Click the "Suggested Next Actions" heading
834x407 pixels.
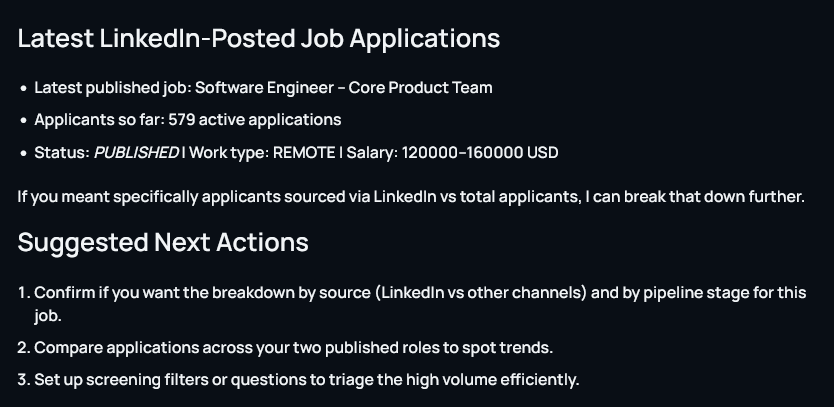[x=163, y=242]
